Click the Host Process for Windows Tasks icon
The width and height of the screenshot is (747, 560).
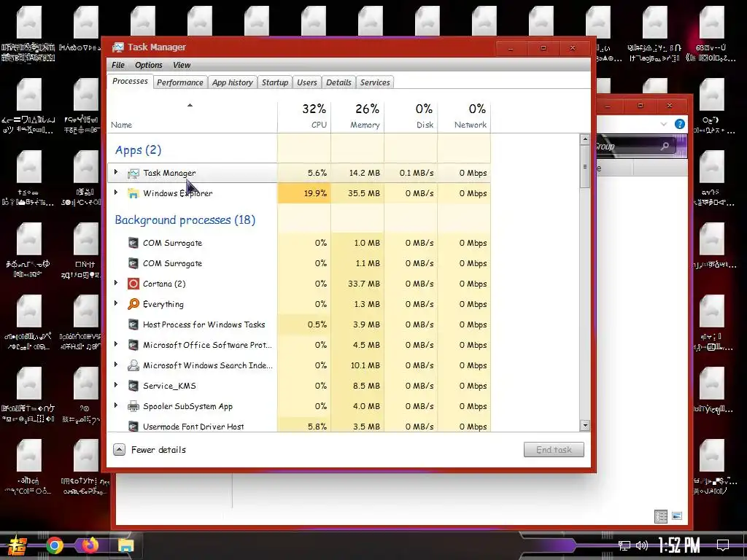(133, 324)
